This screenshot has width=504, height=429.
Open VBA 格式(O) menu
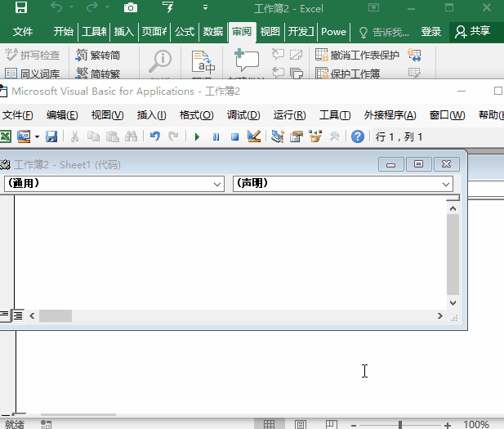196,115
